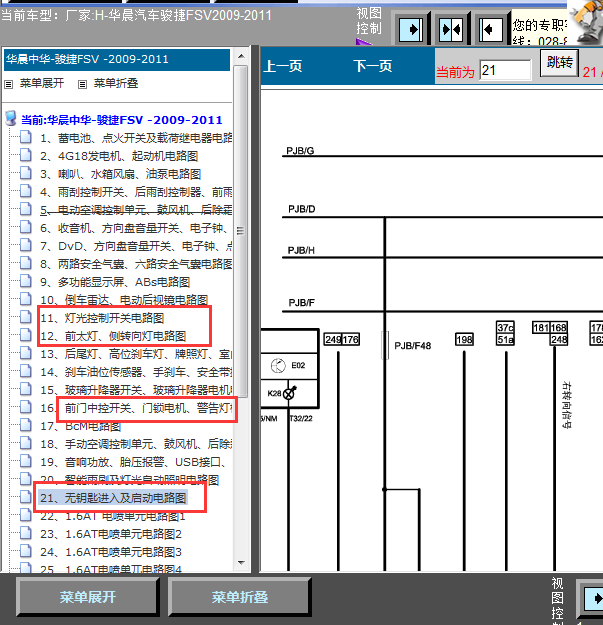Select 21、无钥匙进入及启动电路图
This screenshot has height=625, width=603.
pyautogui.click(x=113, y=498)
